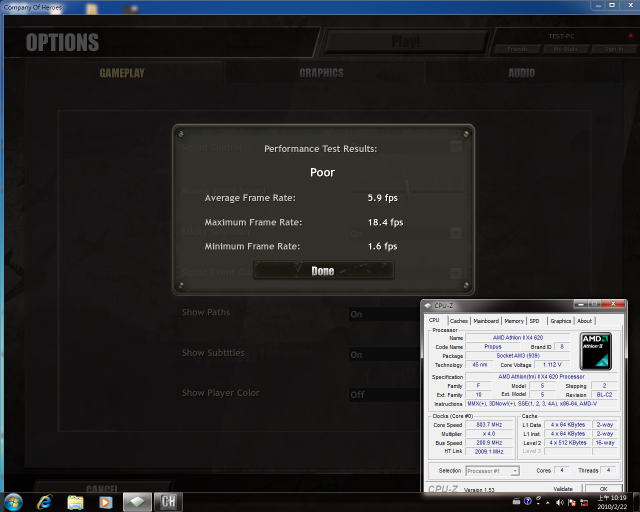This screenshot has width=640, height=512.
Task: Open the Memory tab in CPU-Z
Action: [x=514, y=321]
